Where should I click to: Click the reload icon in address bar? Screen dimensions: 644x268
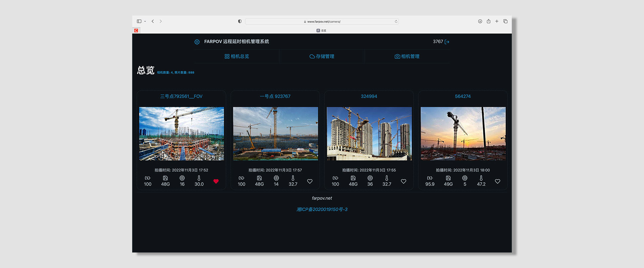(396, 21)
